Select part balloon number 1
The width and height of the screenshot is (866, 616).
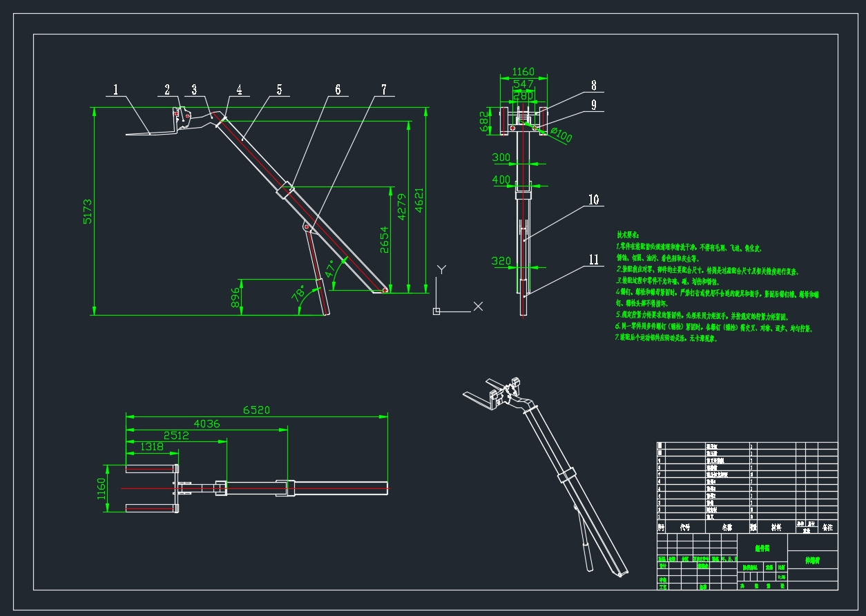point(115,89)
